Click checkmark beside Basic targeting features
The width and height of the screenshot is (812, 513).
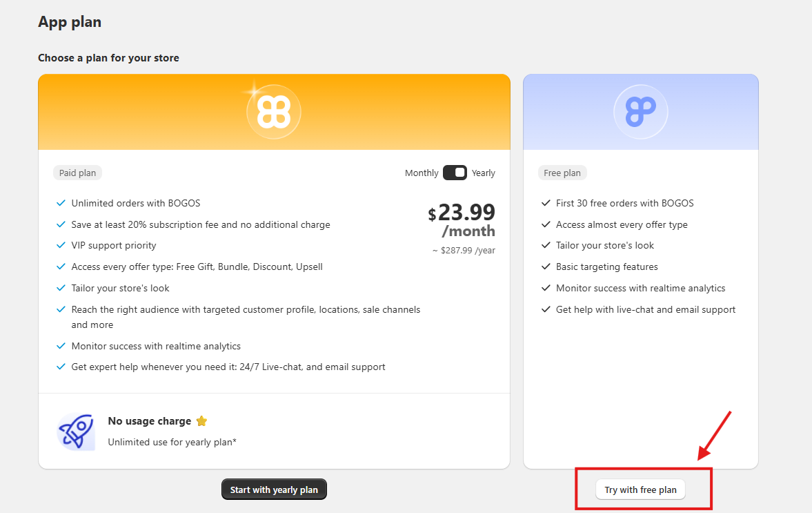tap(545, 267)
